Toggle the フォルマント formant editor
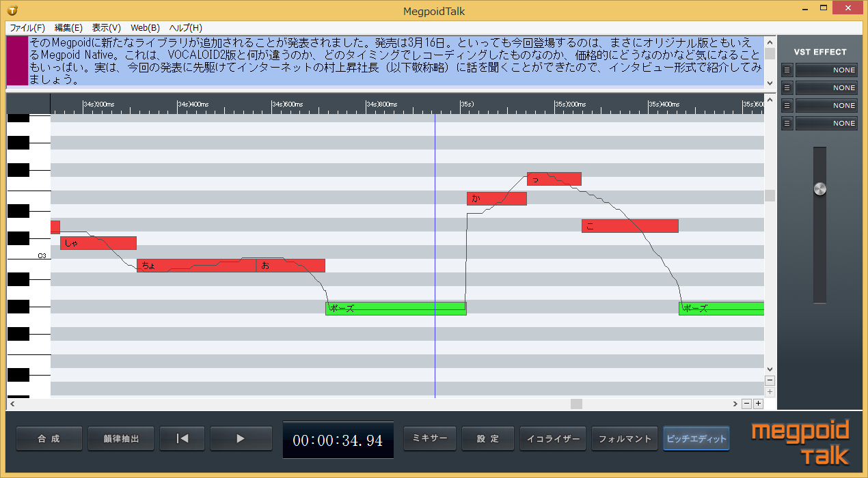 (625, 438)
